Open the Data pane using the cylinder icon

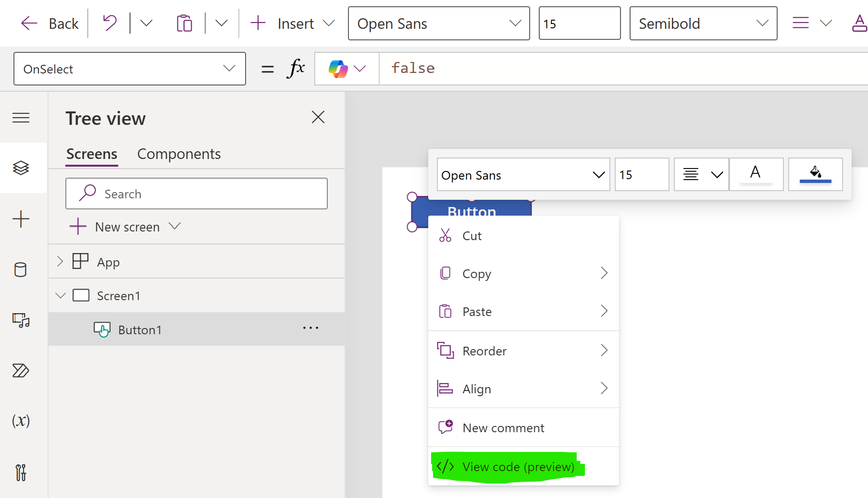click(x=21, y=269)
